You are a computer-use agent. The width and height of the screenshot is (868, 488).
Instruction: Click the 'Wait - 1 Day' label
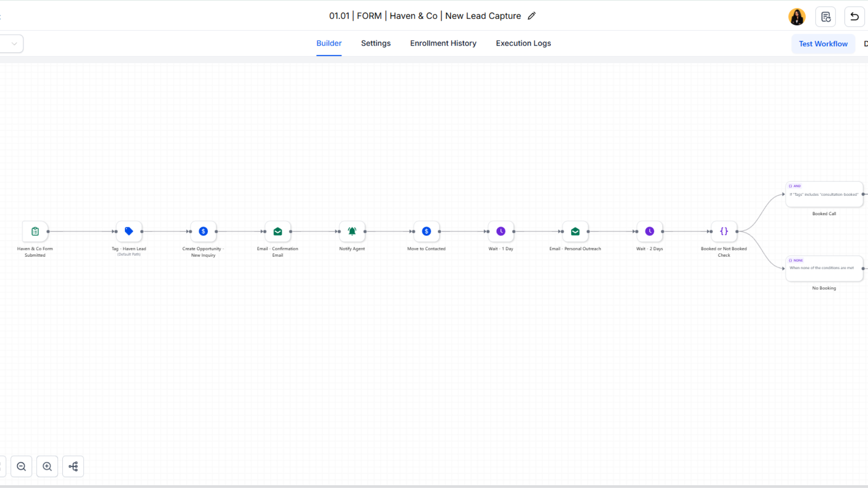(501, 249)
